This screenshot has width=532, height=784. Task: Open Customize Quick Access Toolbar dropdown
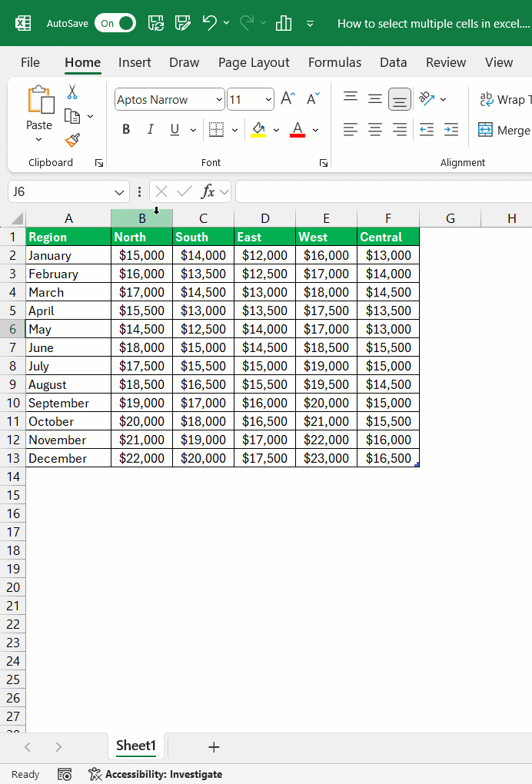tap(310, 24)
